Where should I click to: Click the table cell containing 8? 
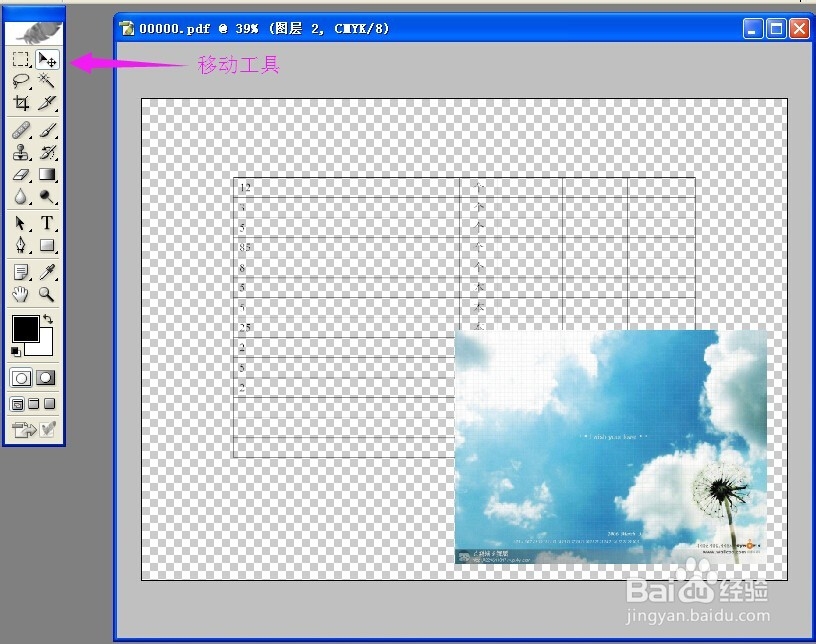click(347, 268)
